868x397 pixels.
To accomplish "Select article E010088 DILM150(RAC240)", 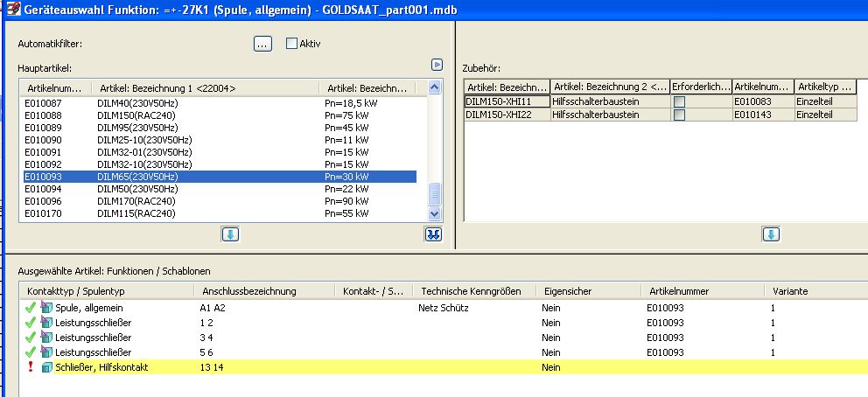I will click(x=220, y=115).
